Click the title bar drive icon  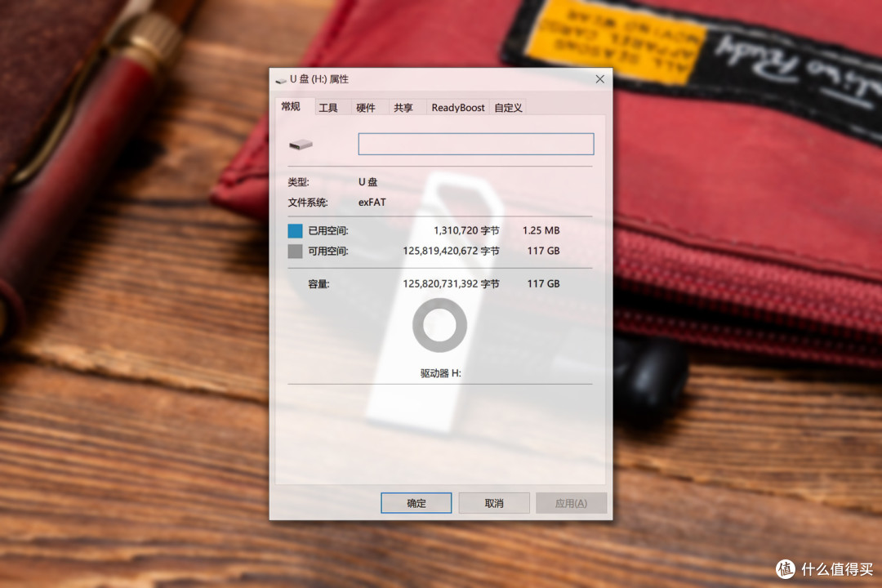tap(281, 81)
